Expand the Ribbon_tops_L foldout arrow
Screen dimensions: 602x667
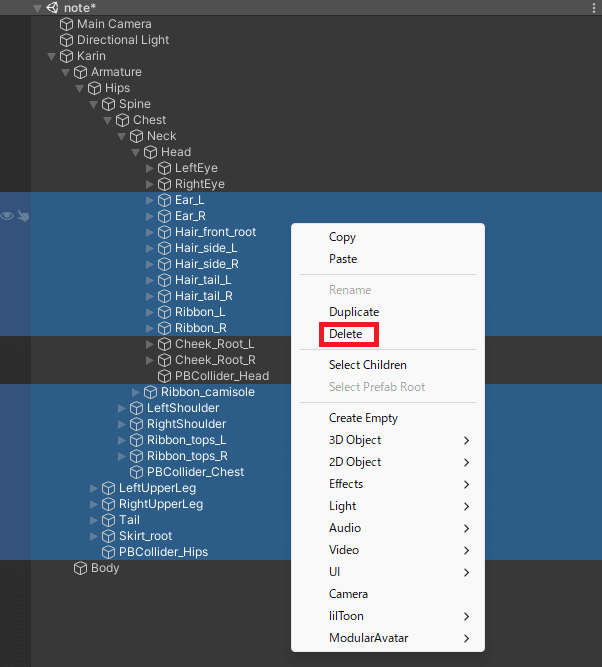[x=121, y=440]
